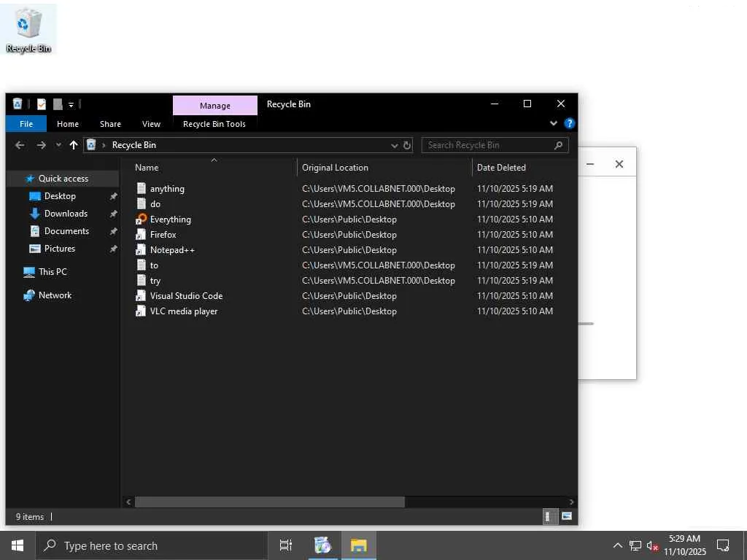This screenshot has width=747, height=560.
Task: Click the Properties quick access toolbar icon
Action: coord(42,104)
